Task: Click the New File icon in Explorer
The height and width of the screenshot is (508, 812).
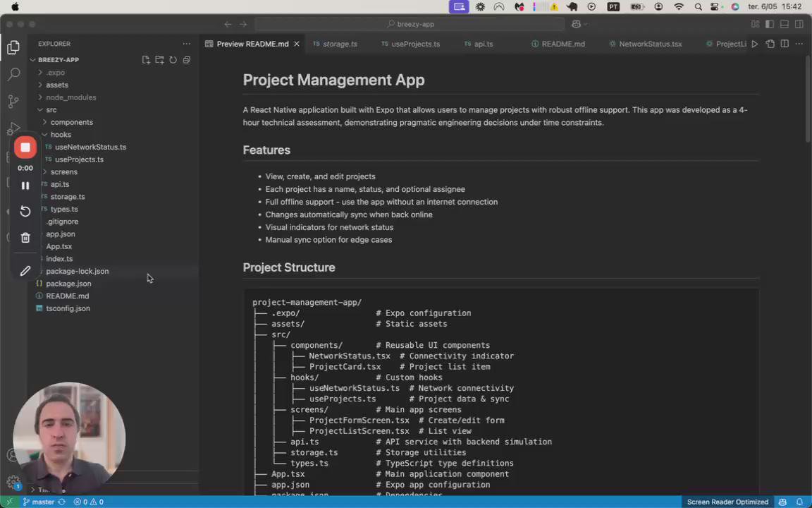Action: pyautogui.click(x=146, y=60)
